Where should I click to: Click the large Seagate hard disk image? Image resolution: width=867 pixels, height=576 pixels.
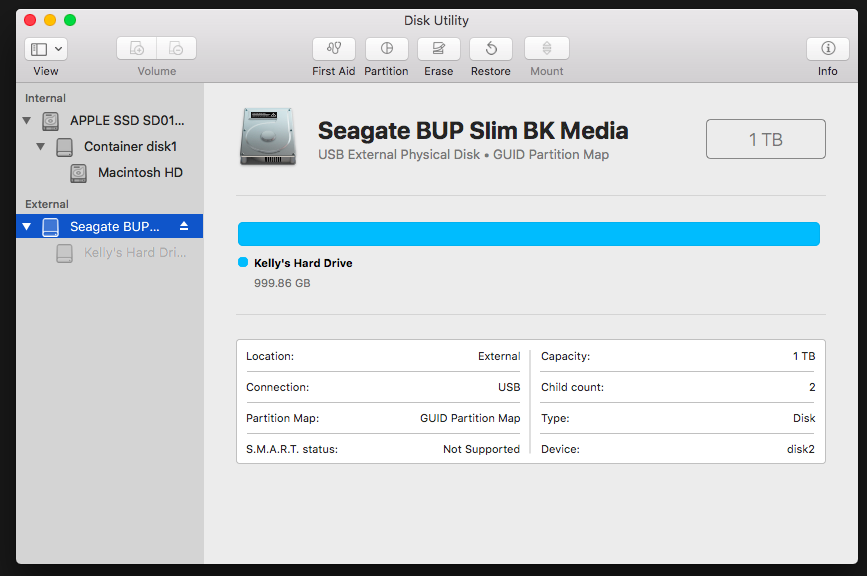pos(268,137)
